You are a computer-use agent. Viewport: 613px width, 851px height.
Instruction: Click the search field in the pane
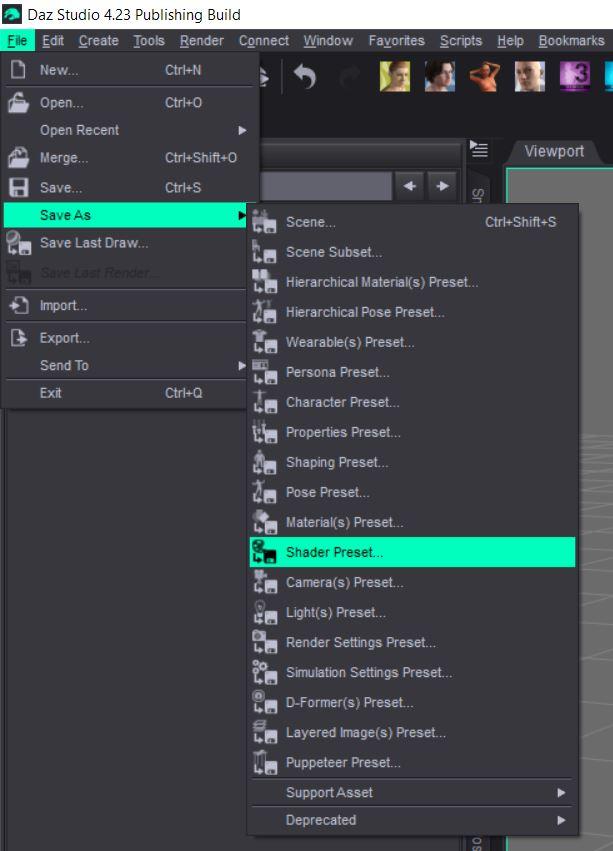[x=325, y=186]
